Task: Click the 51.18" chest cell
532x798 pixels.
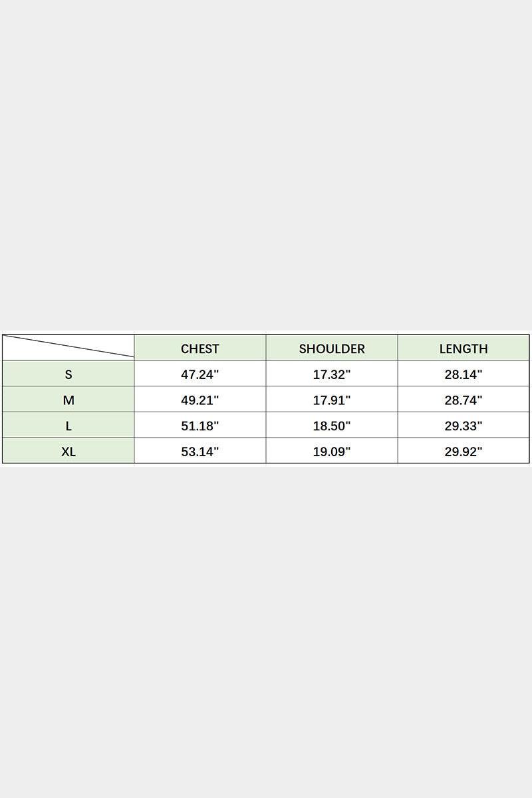Action: 199,426
